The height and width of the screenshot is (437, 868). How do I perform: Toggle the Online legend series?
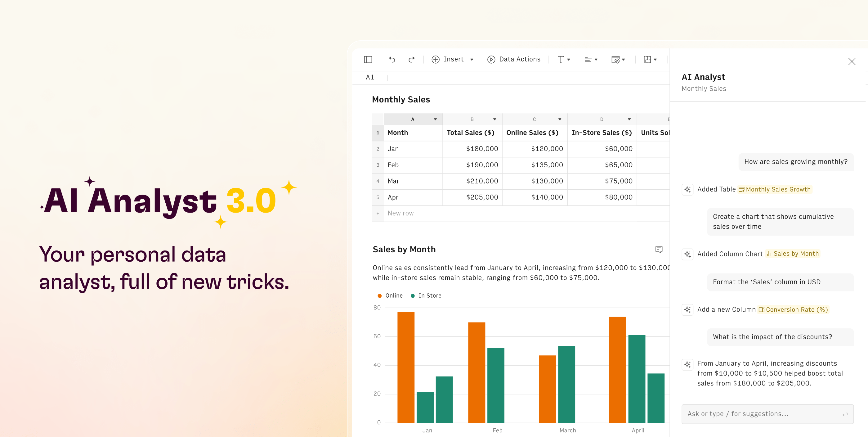tap(390, 296)
